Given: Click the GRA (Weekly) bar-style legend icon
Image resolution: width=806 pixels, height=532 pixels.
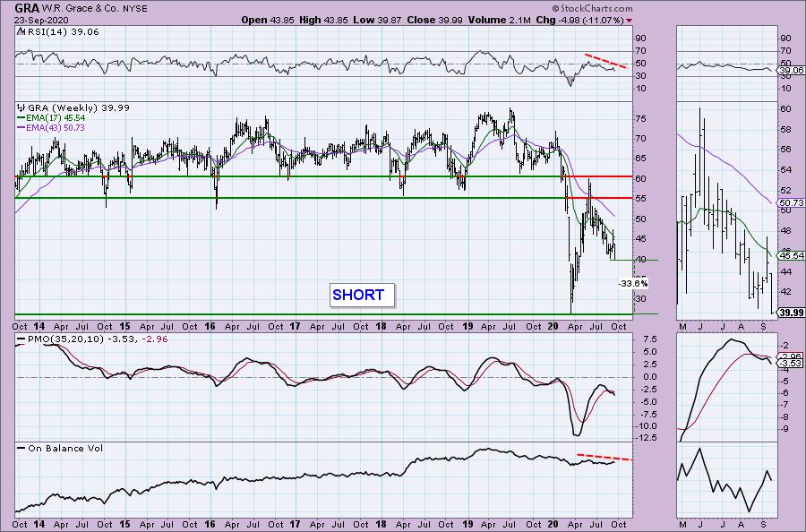Looking at the screenshot, I should (x=21, y=108).
